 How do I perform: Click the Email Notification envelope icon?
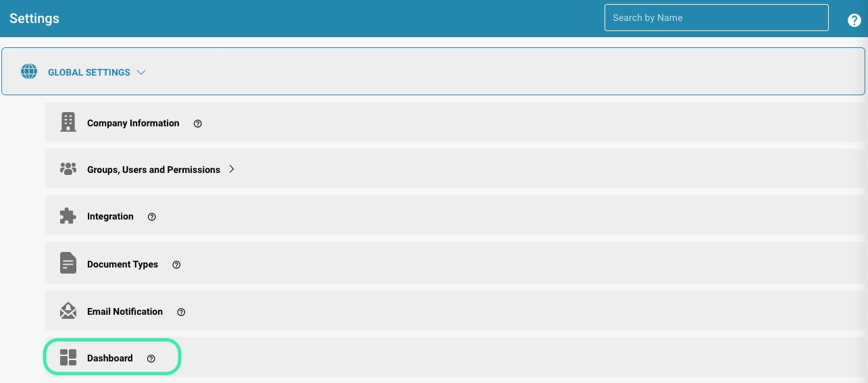tap(68, 311)
